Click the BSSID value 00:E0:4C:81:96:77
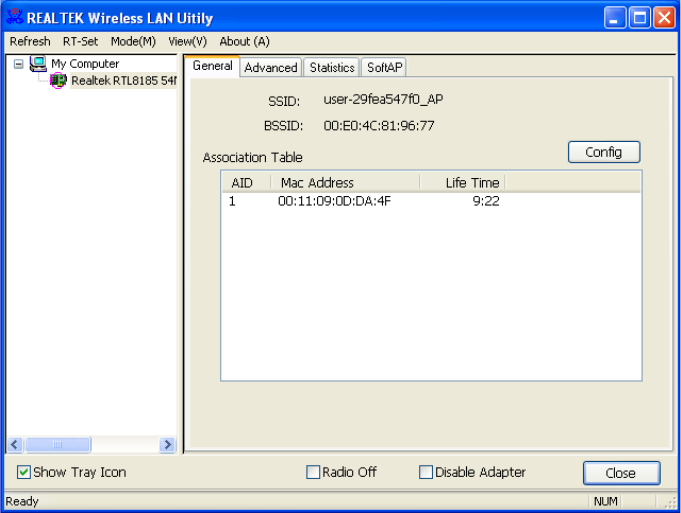This screenshot has width=681, height=513. [x=379, y=126]
